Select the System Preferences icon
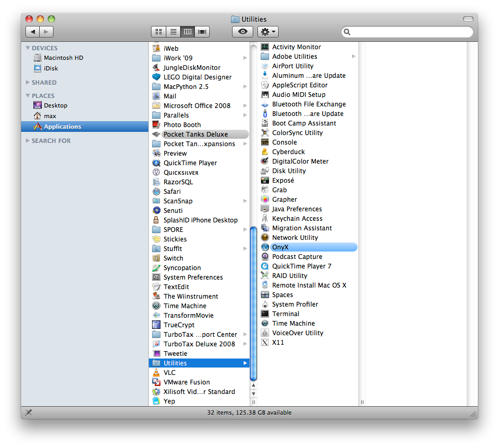Viewport: 499px width, 448px height. tap(156, 277)
